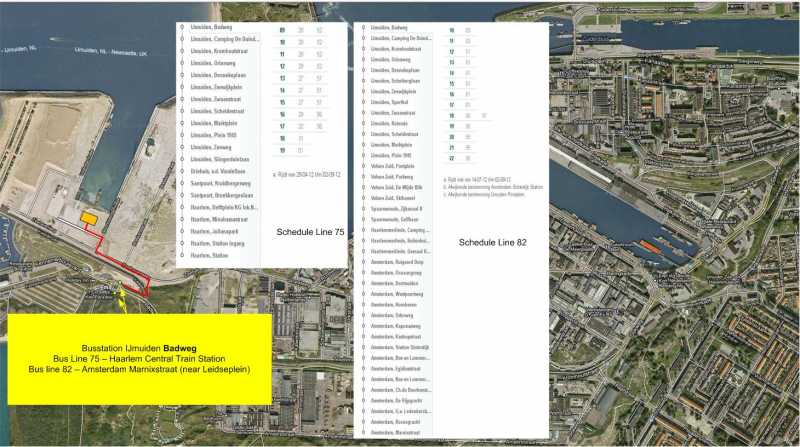800x447 pixels.
Task: Click hour 09 row in Line 75 timetable
Action: click(302, 30)
